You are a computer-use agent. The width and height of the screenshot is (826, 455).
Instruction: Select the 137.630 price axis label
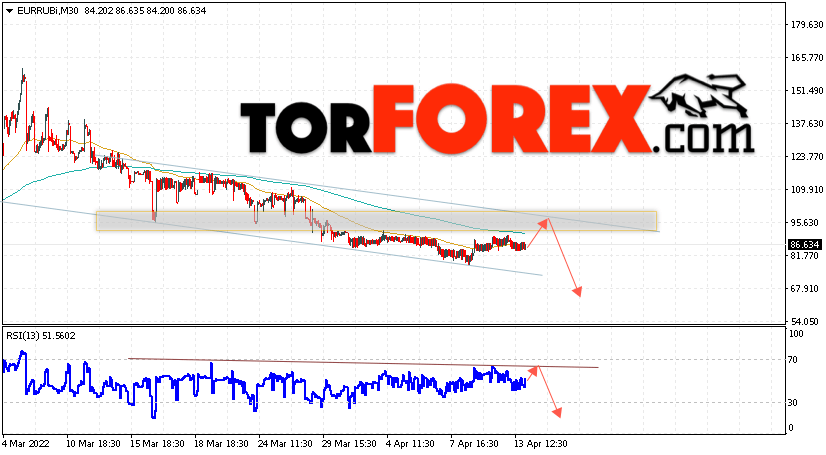807,123
